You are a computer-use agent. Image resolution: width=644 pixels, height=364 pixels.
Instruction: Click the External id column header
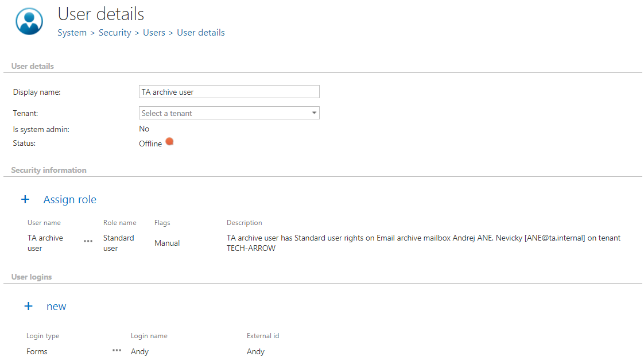point(263,336)
